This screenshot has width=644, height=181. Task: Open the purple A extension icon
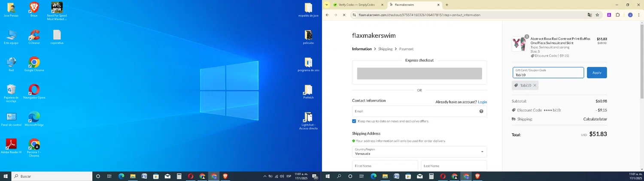tap(609, 15)
